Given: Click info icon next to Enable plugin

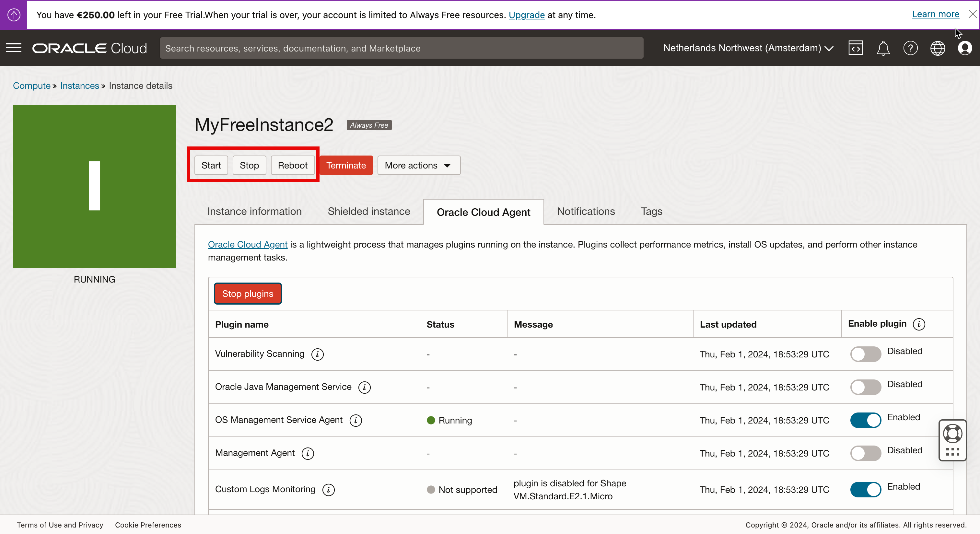Looking at the screenshot, I should 919,324.
